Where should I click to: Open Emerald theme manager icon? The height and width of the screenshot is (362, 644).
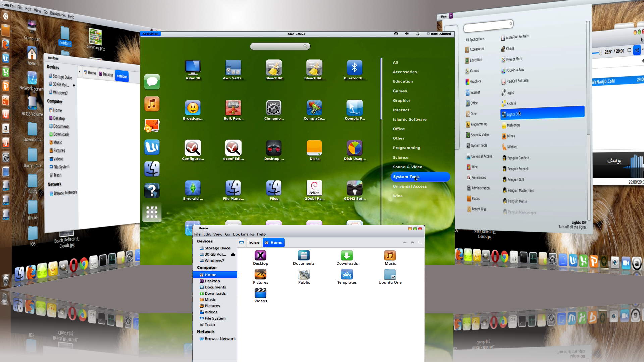193,188
